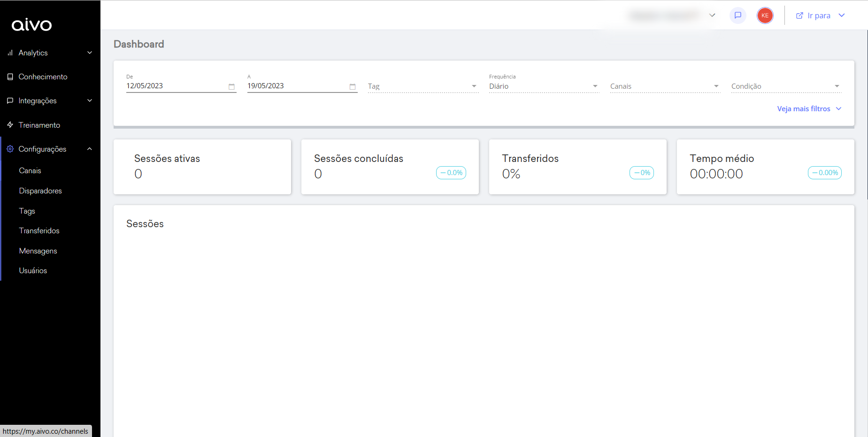This screenshot has height=437, width=868.
Task: Collapse the Configurações menu chevron
Action: click(x=90, y=149)
